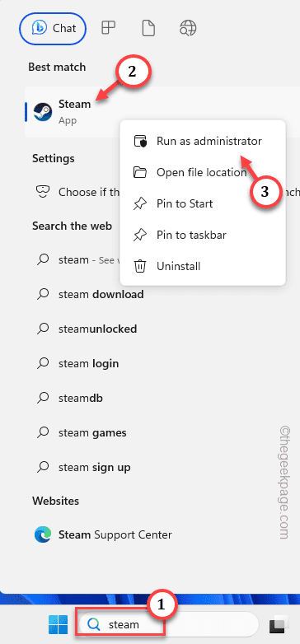Open the Steam app icon in Best match
The image size is (300, 644).
coord(42,111)
